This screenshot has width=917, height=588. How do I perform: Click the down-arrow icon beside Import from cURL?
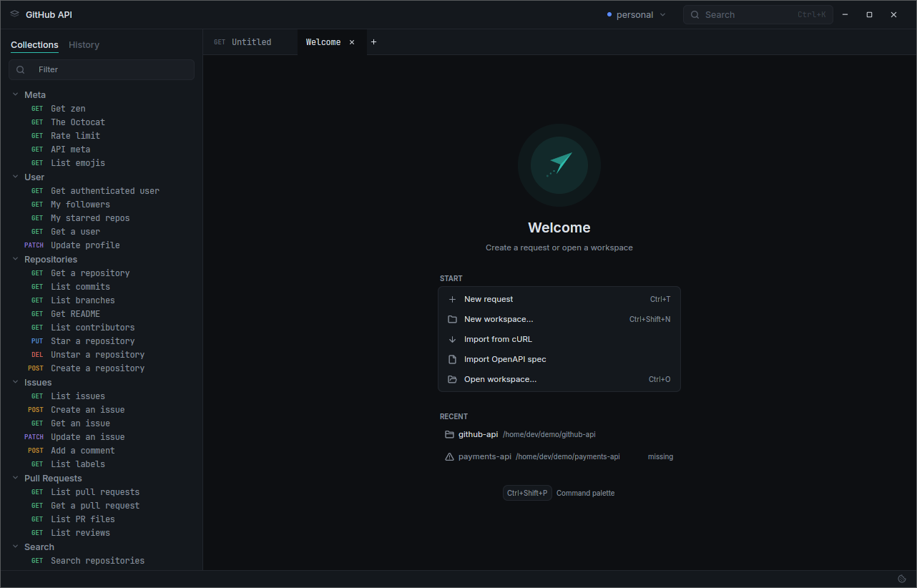(452, 339)
